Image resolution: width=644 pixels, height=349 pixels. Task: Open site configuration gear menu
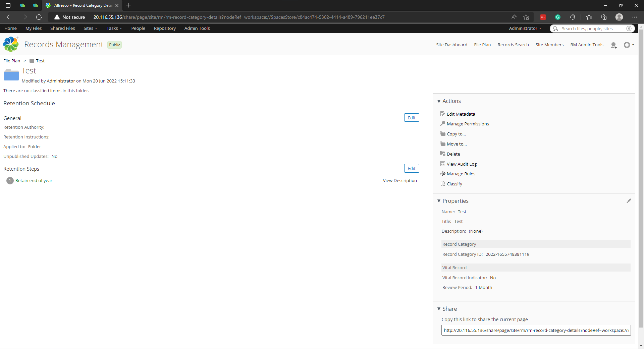[629, 45]
